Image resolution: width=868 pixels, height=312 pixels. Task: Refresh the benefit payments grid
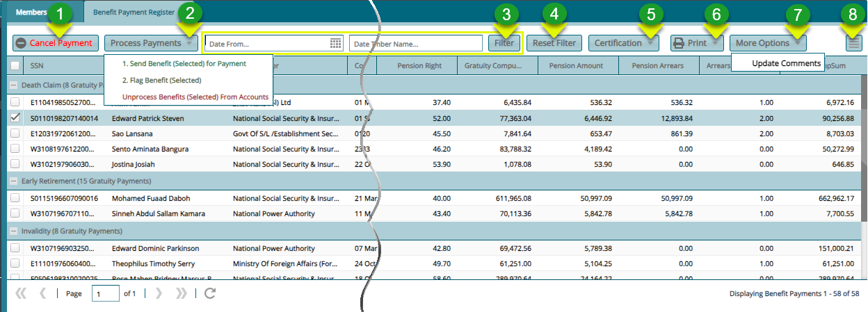209,293
